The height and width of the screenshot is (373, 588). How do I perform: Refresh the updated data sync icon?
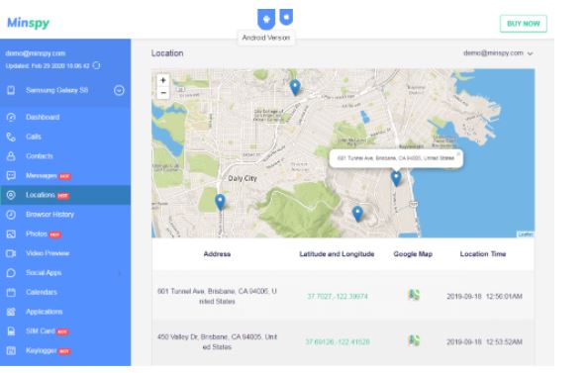(x=97, y=65)
